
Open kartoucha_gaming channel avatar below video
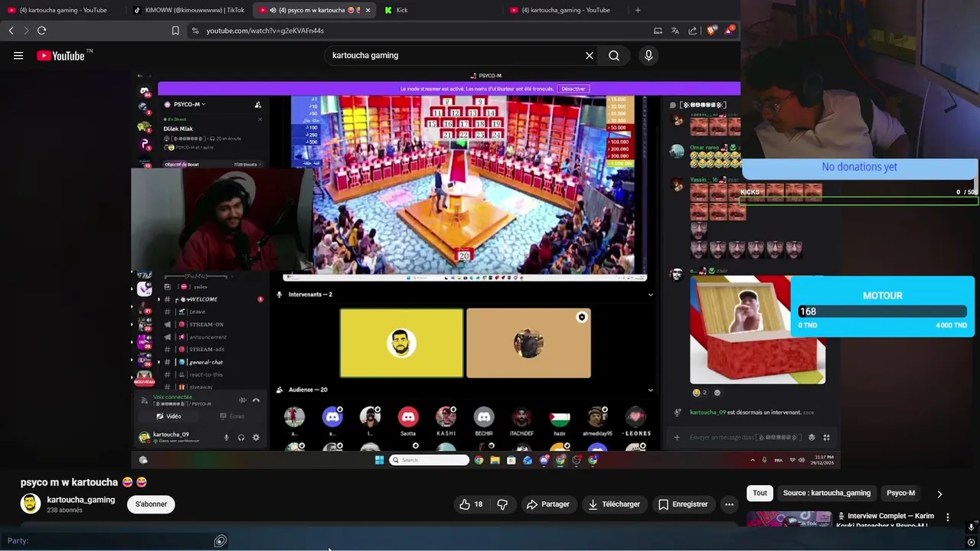click(31, 504)
